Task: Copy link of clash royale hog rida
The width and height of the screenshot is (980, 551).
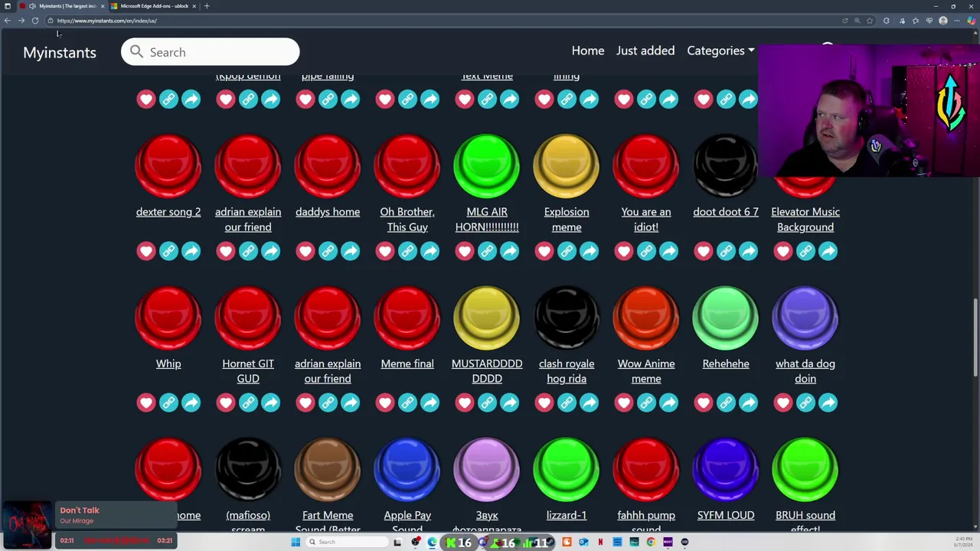Action: tap(567, 403)
